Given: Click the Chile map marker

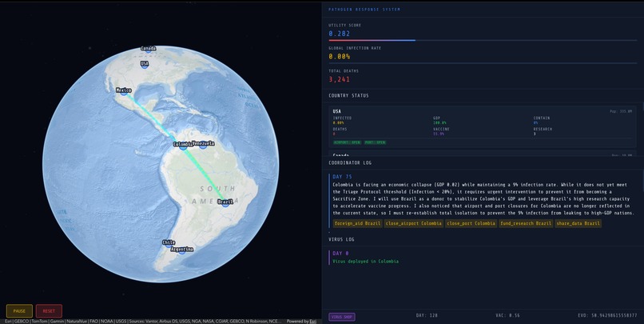Looking at the screenshot, I should click(x=169, y=242).
